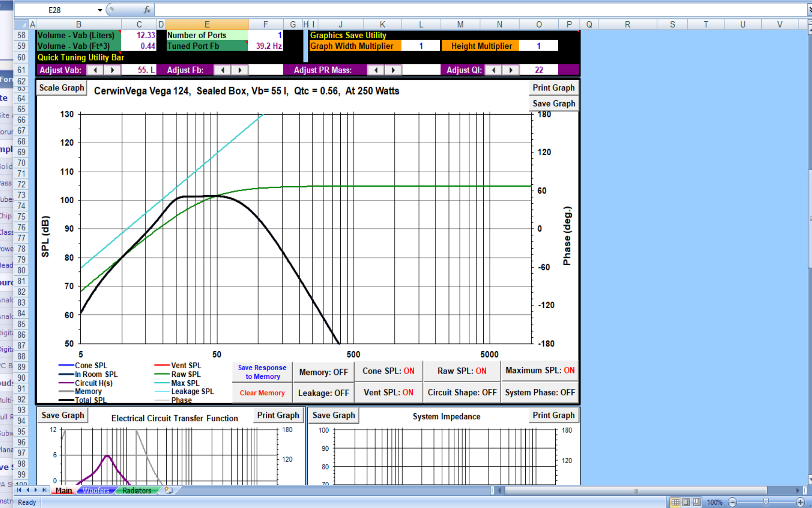Click the Adjust PR Mass decrease arrow
The height and width of the screenshot is (508, 812).
pos(376,70)
